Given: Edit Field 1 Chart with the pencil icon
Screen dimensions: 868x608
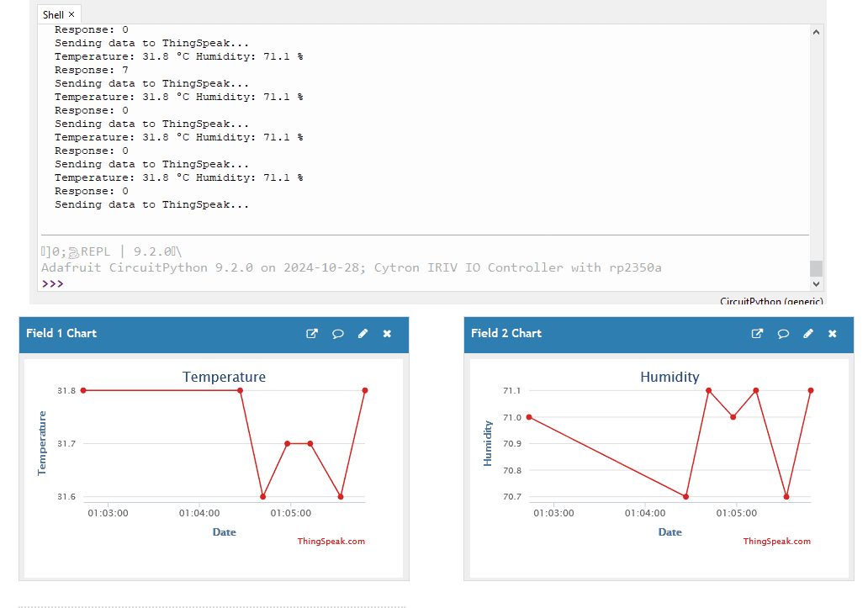Looking at the screenshot, I should (x=363, y=333).
